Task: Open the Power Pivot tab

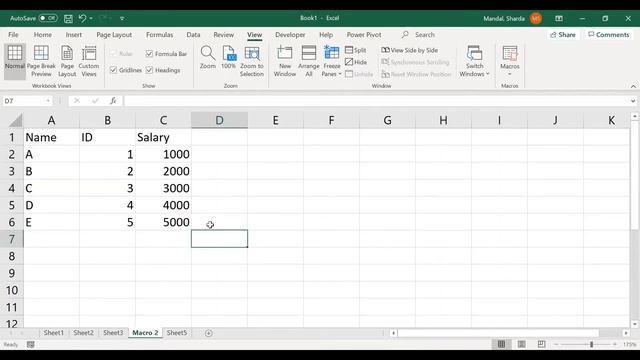Action: coord(364,35)
